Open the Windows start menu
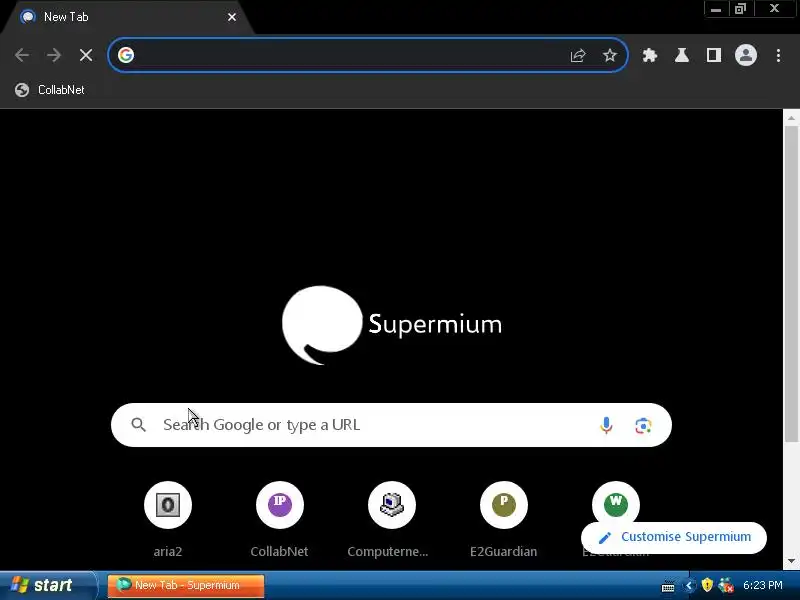This screenshot has height=600, width=800. click(47, 585)
